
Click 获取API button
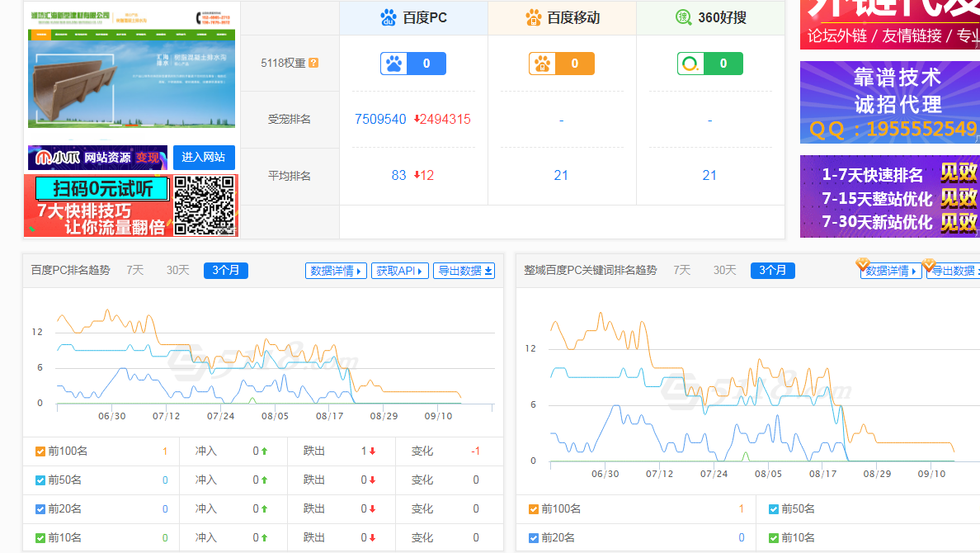(399, 271)
